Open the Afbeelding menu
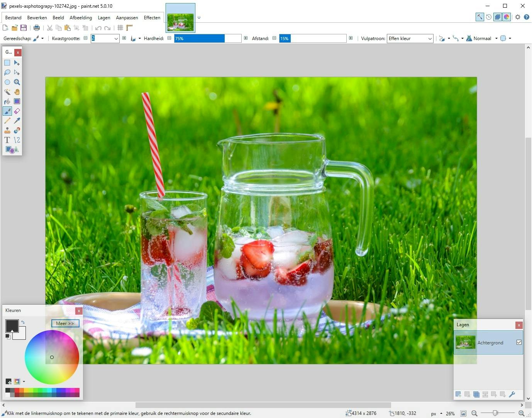Viewport: 532px width, 418px height. pyautogui.click(x=81, y=18)
